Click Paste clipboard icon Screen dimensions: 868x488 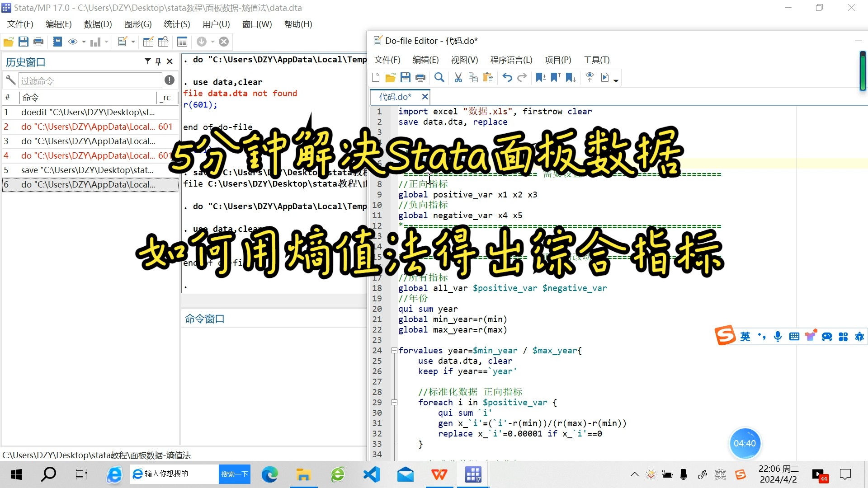[x=488, y=78]
